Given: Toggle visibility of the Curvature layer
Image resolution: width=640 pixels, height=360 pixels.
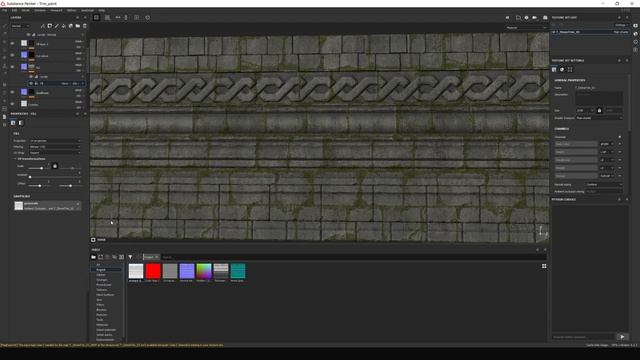Looking at the screenshot, I should 12,55.
